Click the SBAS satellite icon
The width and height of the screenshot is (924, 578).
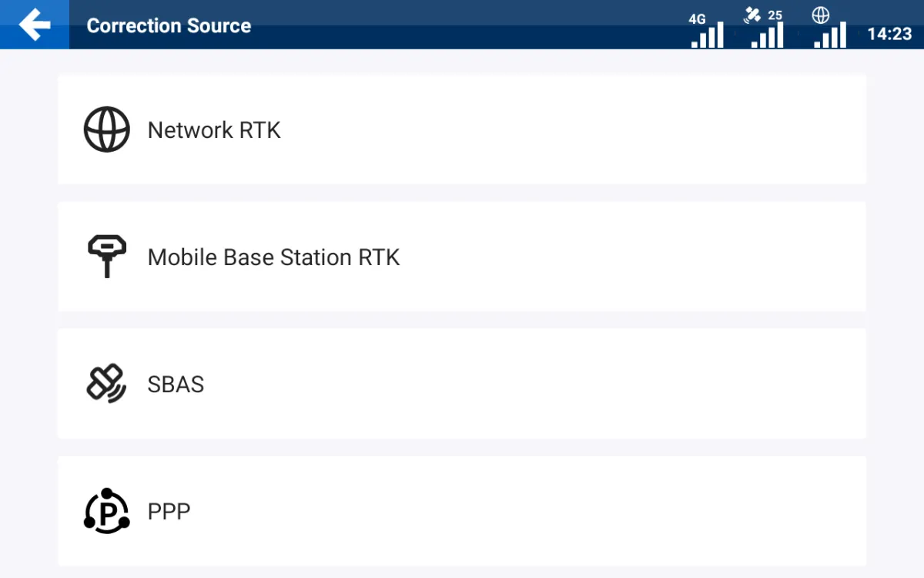(x=106, y=383)
